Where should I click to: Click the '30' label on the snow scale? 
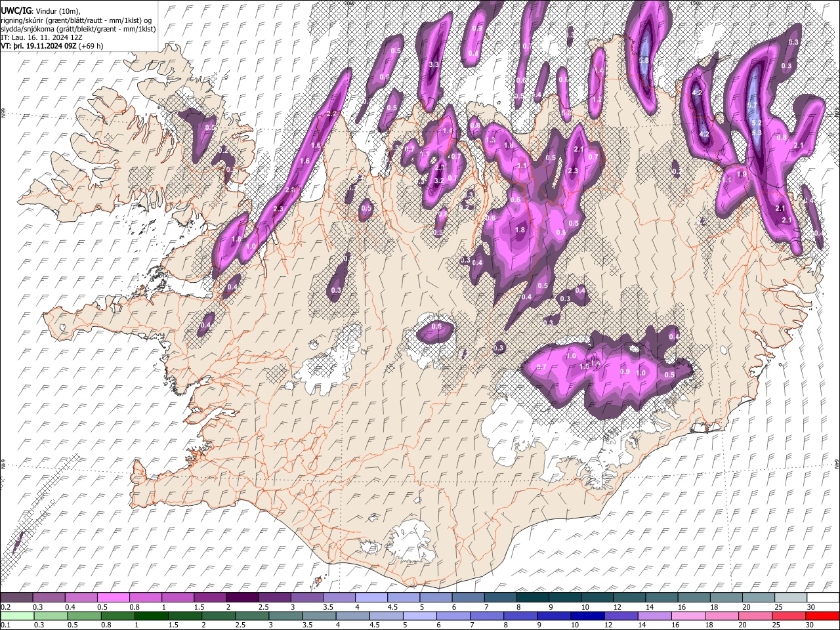click(x=811, y=607)
